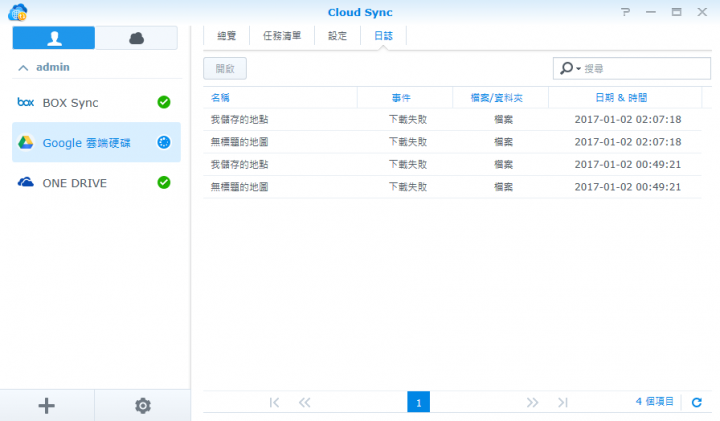This screenshot has height=421, width=720.
Task: Open the 任務清單 tab
Action: tap(282, 36)
